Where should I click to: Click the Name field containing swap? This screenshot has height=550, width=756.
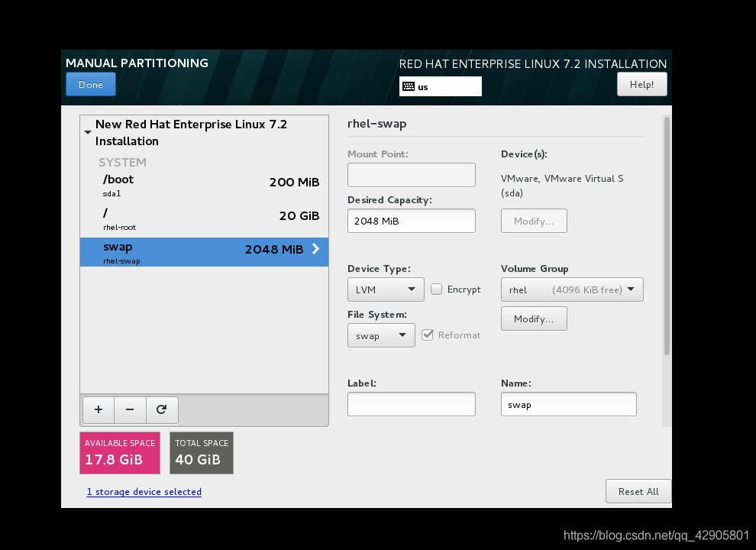[568, 404]
